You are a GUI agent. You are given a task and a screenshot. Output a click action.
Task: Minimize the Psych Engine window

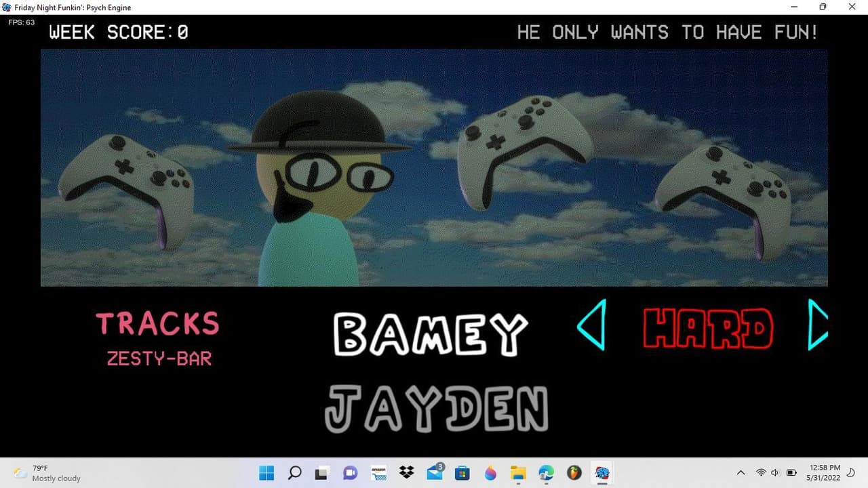(x=794, y=7)
